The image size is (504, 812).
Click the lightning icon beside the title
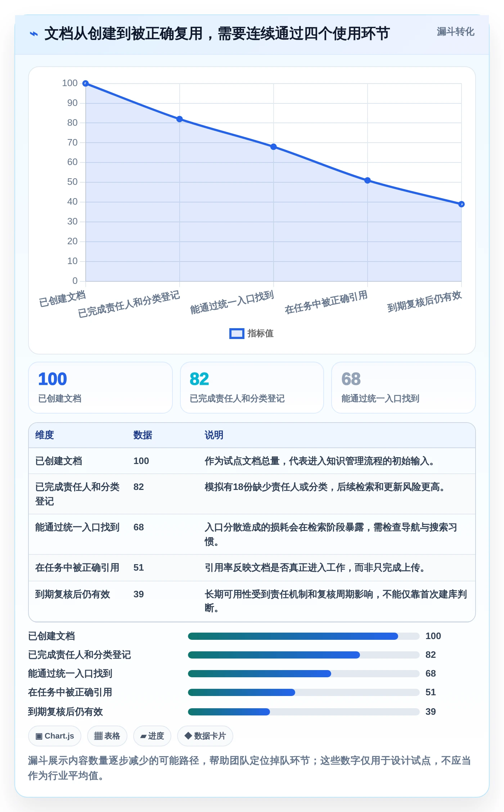coord(34,34)
